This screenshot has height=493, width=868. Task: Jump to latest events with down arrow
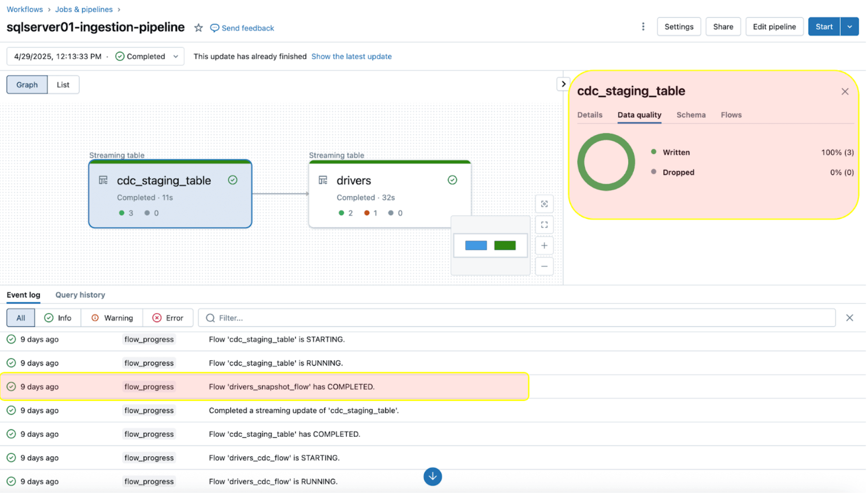coord(432,477)
